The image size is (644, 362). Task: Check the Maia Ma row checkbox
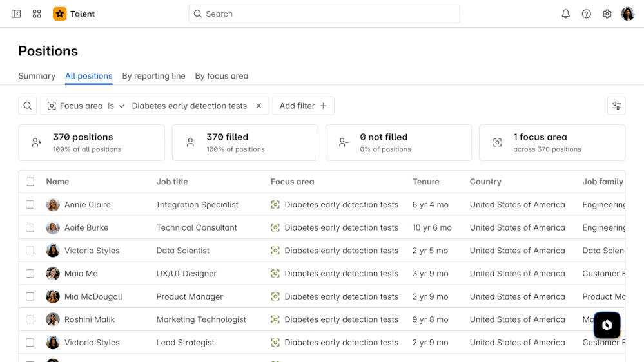[x=30, y=273]
